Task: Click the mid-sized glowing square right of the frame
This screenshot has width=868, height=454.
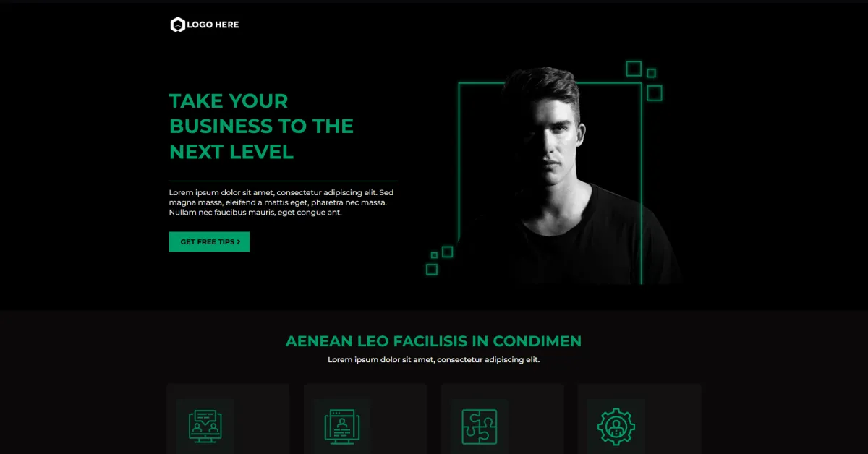Action: coord(655,93)
